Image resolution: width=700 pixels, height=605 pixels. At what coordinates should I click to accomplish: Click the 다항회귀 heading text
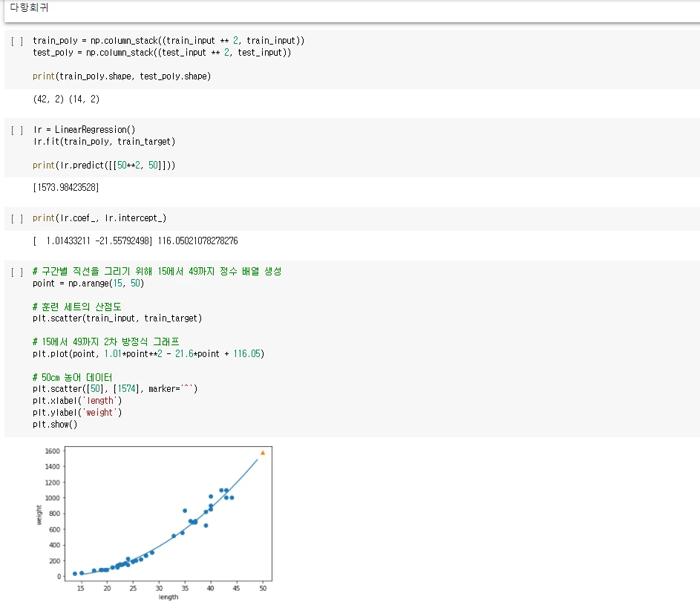[29, 7]
